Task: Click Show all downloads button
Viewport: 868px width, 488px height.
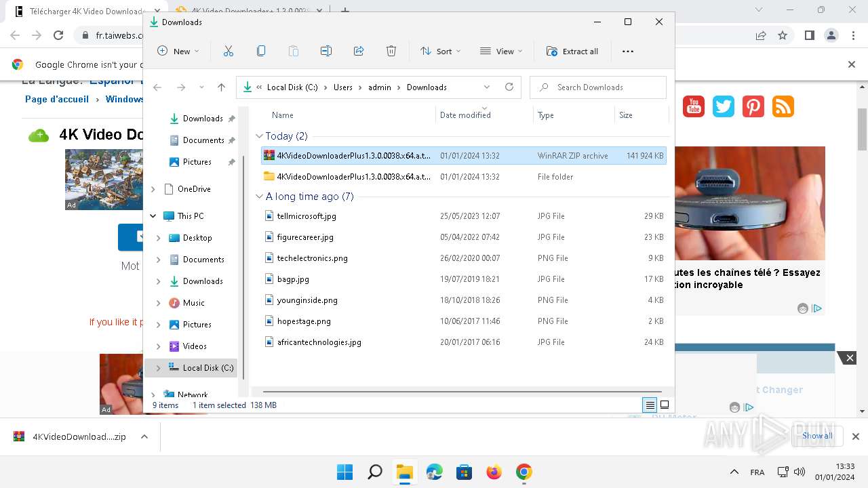Action: (817, 436)
